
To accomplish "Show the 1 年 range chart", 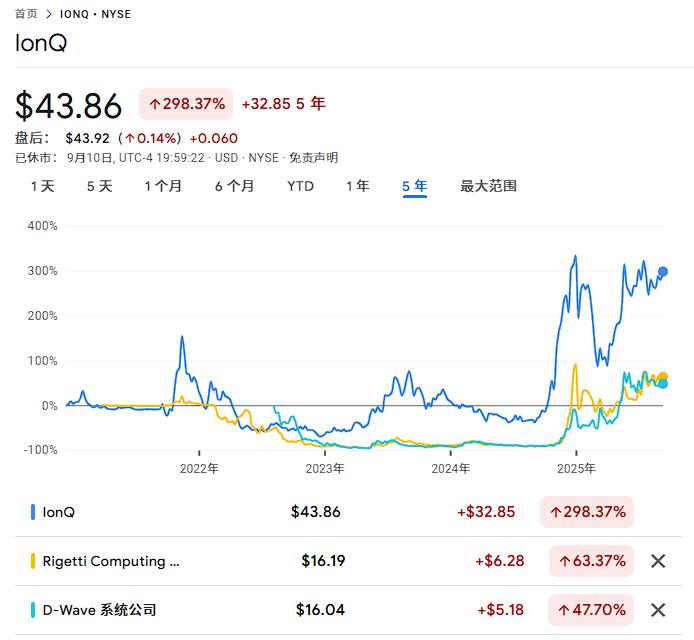I will [357, 186].
